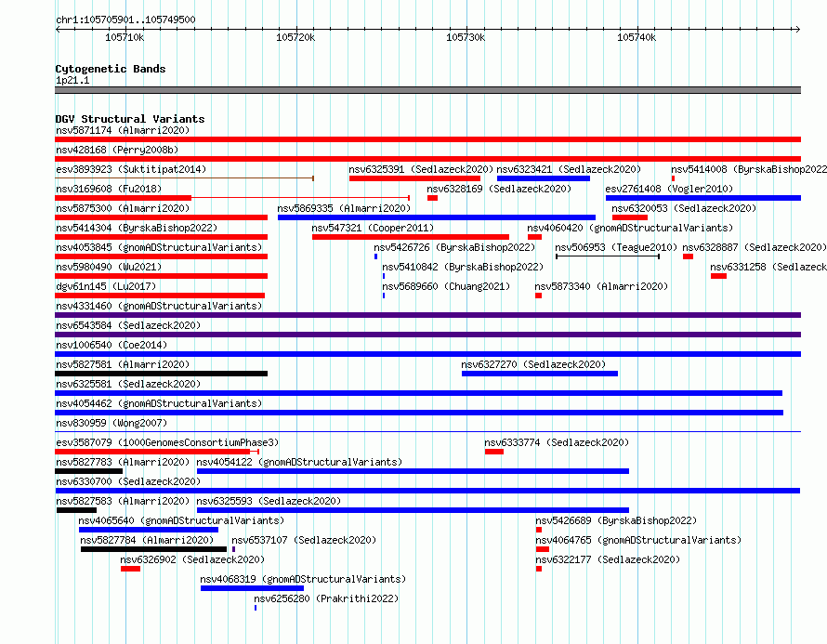
Task: Click the nsv6325593 (Sedlazeck2020) label
Action: pos(269,501)
